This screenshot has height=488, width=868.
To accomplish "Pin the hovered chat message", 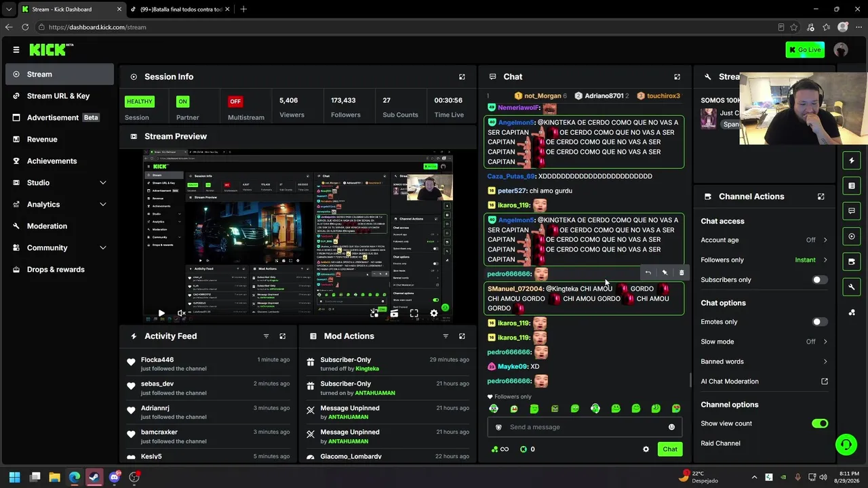I will 665,272.
